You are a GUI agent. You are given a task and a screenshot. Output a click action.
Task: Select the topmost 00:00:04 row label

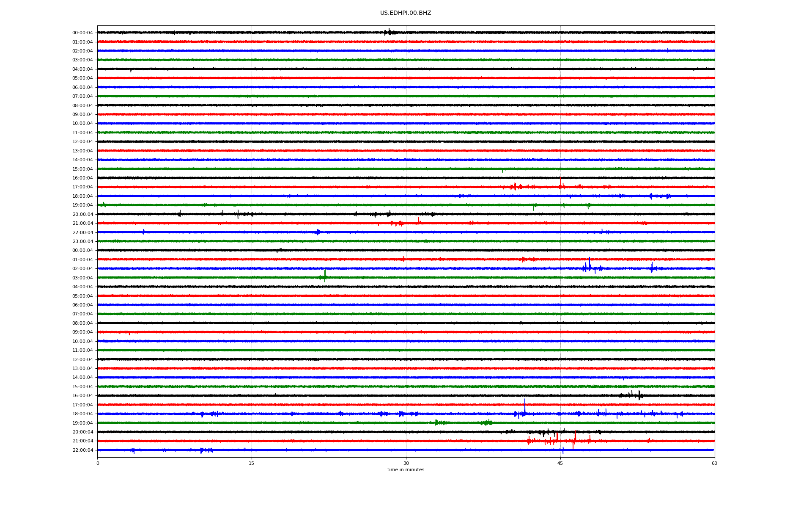pyautogui.click(x=82, y=33)
